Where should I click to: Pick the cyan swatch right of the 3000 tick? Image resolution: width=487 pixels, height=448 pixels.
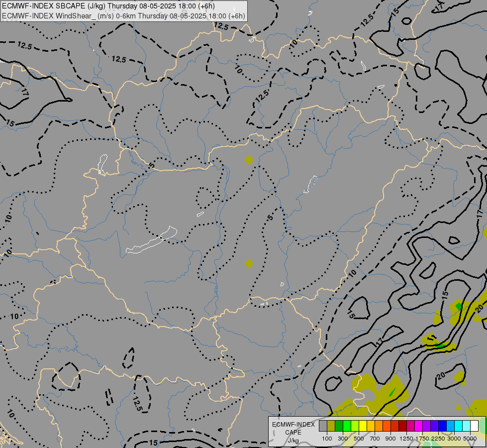[459, 426]
